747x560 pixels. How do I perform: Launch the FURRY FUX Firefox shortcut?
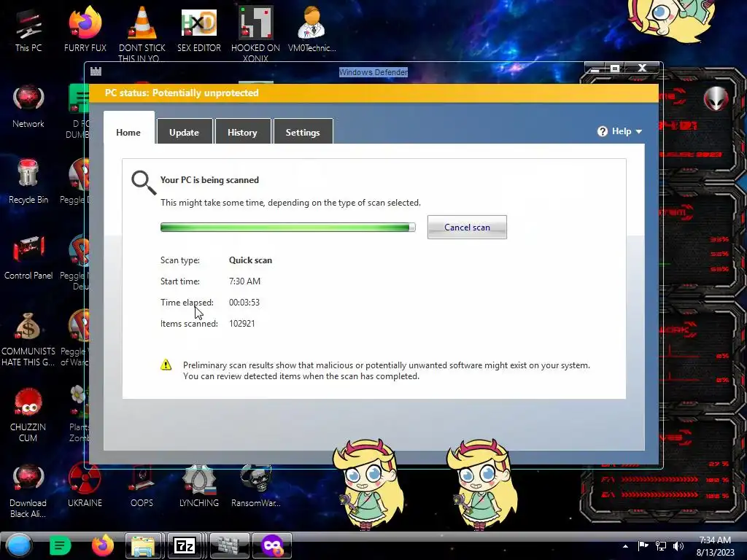[x=85, y=30]
